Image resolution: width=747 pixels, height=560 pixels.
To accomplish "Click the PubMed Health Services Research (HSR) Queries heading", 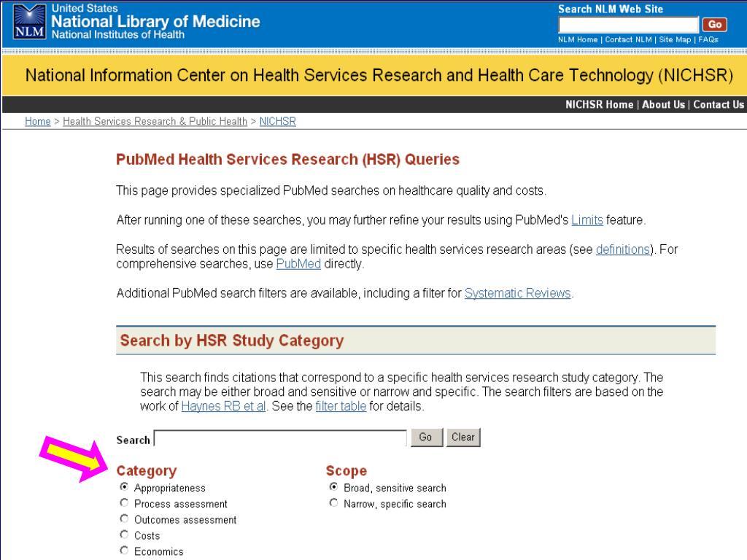I will pos(287,159).
